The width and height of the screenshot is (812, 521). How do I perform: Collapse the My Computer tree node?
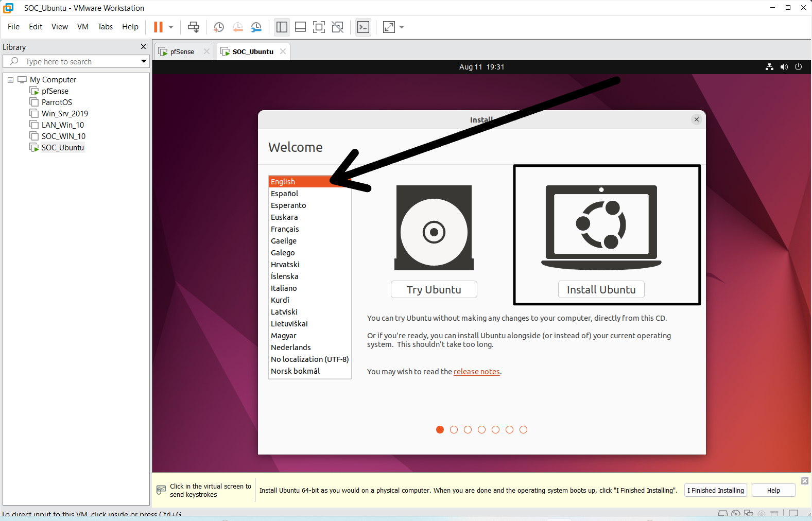pos(10,80)
